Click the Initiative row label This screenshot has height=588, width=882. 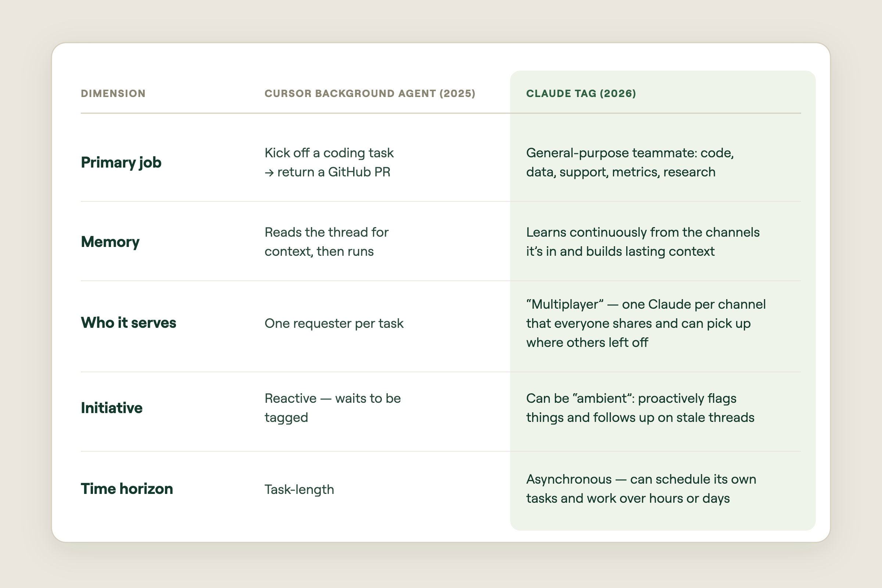111,408
